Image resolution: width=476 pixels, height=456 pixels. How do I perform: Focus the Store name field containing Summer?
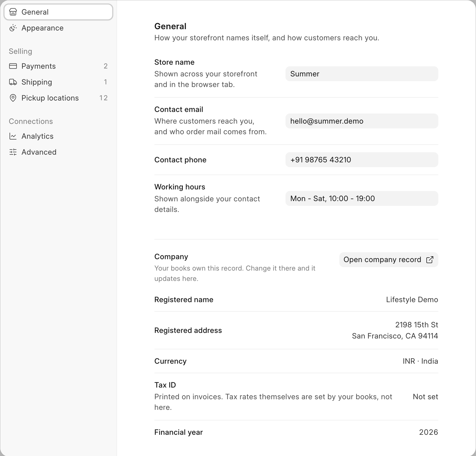click(362, 74)
